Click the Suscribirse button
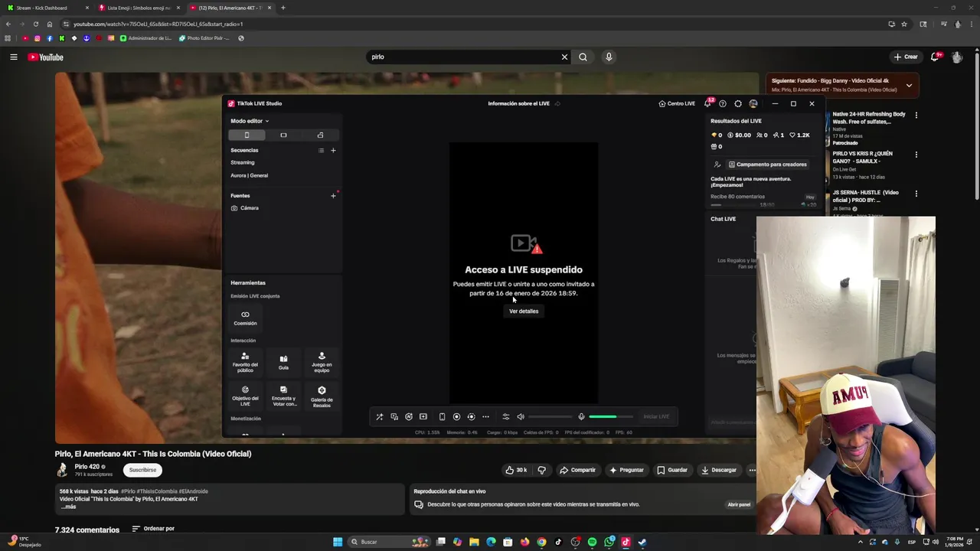The image size is (980, 551). coord(142,470)
